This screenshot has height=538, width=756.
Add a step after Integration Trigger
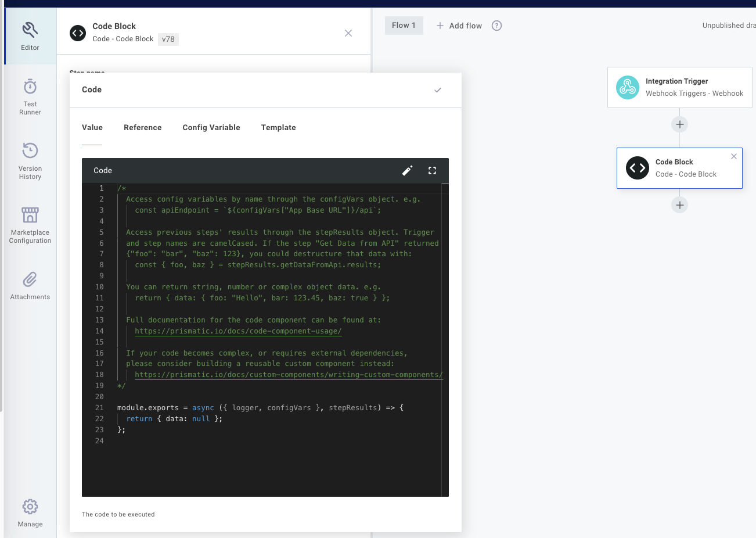(x=680, y=124)
